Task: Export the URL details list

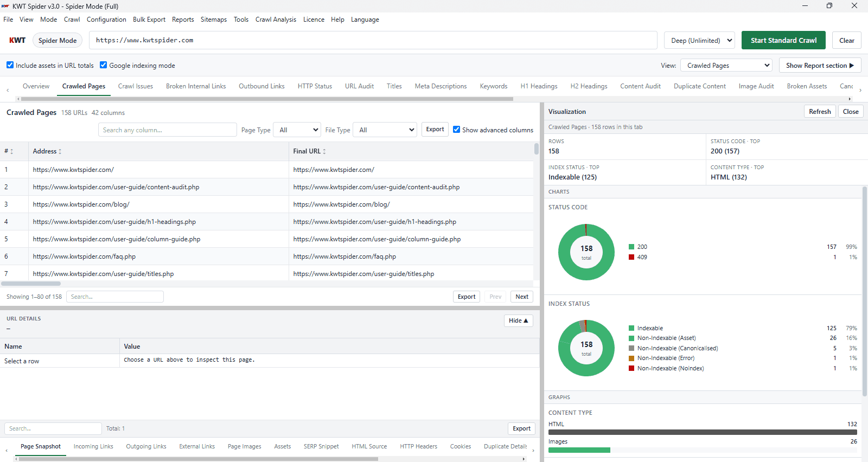Action: pos(522,428)
